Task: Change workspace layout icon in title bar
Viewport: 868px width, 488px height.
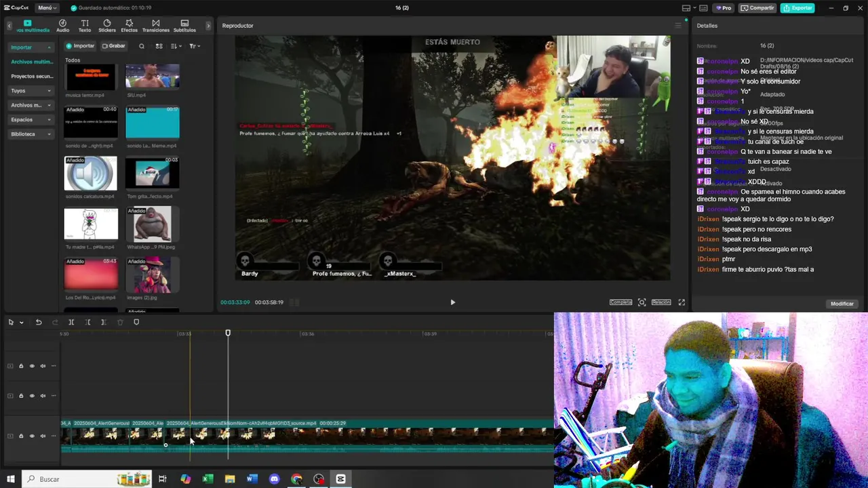Action: (x=686, y=8)
